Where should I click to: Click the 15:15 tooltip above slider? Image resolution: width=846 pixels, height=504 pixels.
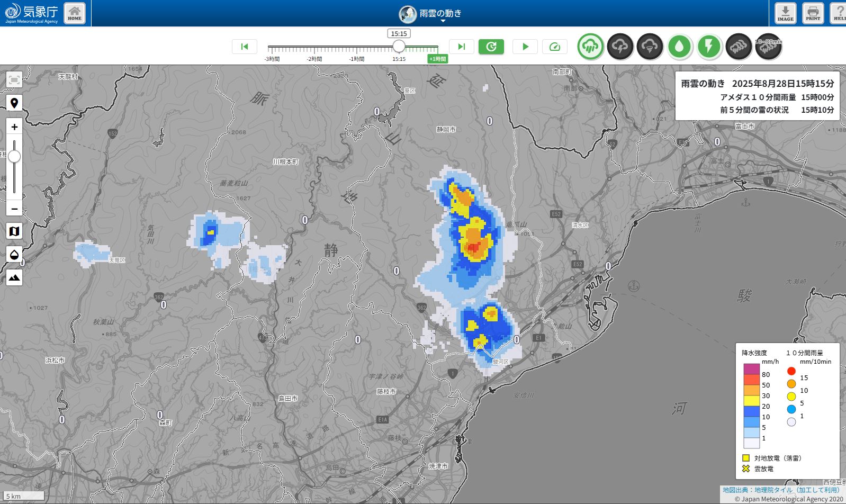(x=399, y=34)
